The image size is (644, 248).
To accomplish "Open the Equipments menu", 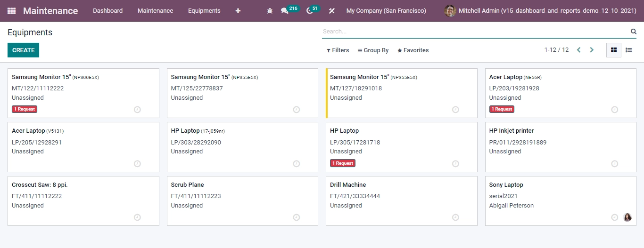I will (204, 11).
